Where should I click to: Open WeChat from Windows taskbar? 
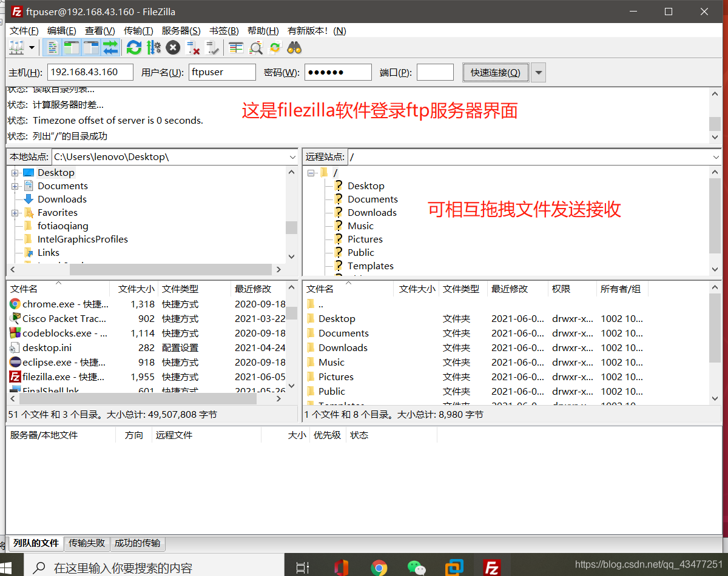tap(416, 568)
